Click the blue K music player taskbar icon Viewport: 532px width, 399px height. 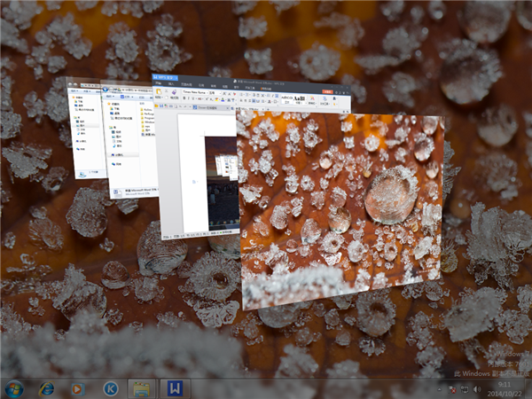pos(110,388)
